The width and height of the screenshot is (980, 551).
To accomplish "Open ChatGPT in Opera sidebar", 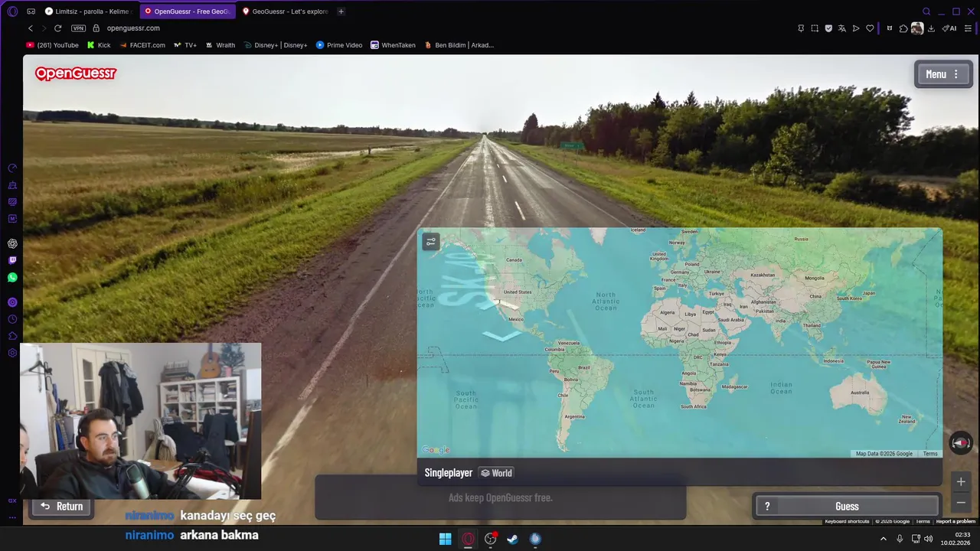I will tap(12, 243).
